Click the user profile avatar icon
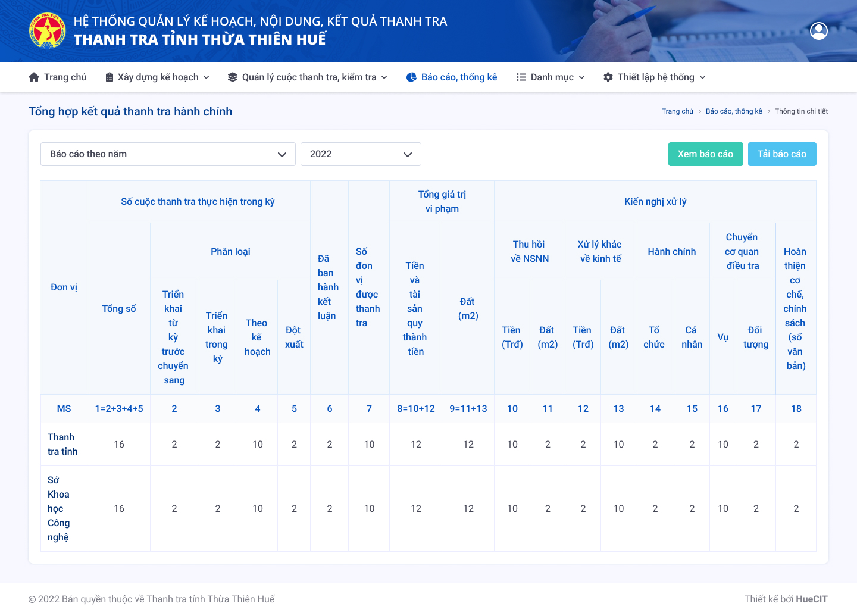Image resolution: width=857 pixels, height=616 pixels. point(819,31)
